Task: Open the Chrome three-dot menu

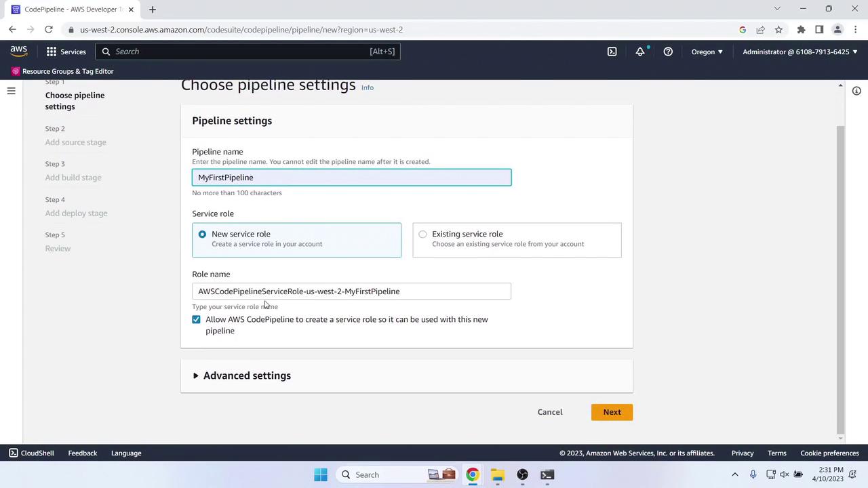Action: (855, 30)
